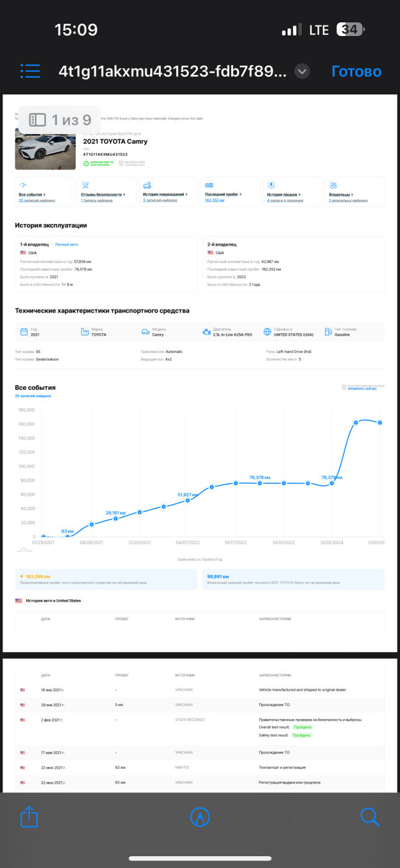Click the events icon above 'Все события'

coord(23,185)
